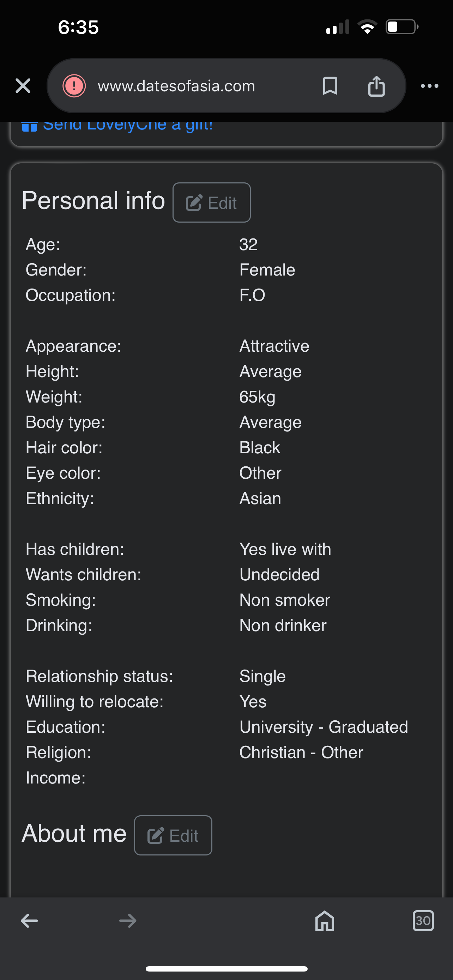Open the browser home icon

tap(325, 921)
